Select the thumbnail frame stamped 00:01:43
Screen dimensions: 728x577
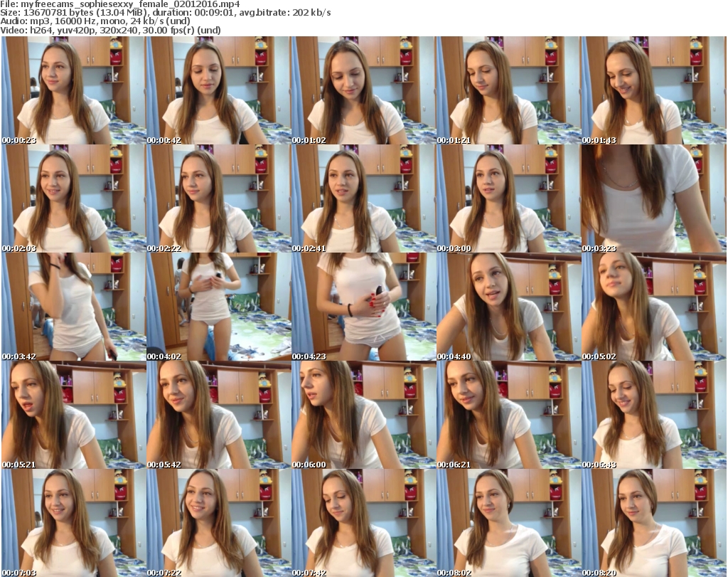click(654, 90)
